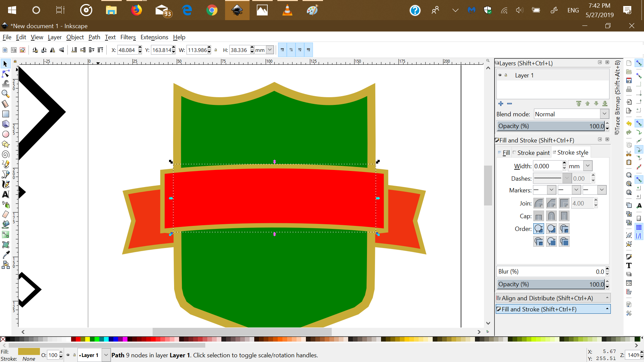Pick the Rectangle drawing tool

6,114
